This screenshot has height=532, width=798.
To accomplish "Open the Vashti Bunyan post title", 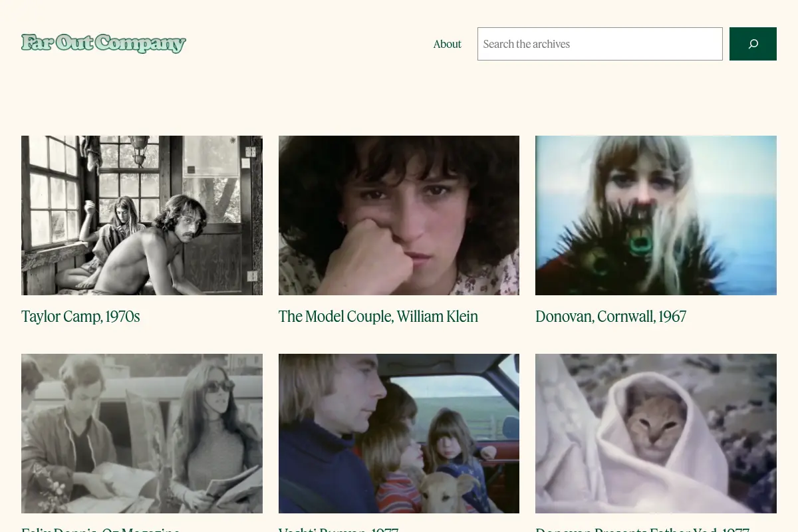I will (x=339, y=529).
